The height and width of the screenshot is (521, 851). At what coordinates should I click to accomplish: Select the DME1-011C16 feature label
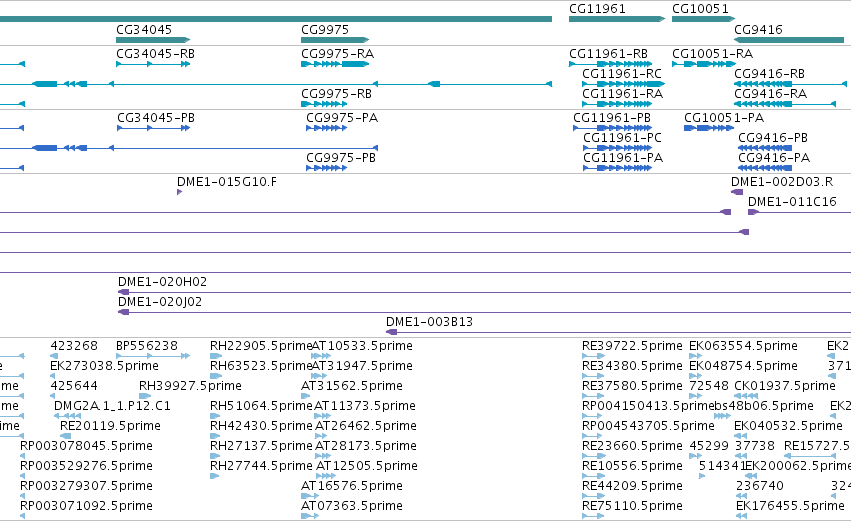tap(792, 202)
